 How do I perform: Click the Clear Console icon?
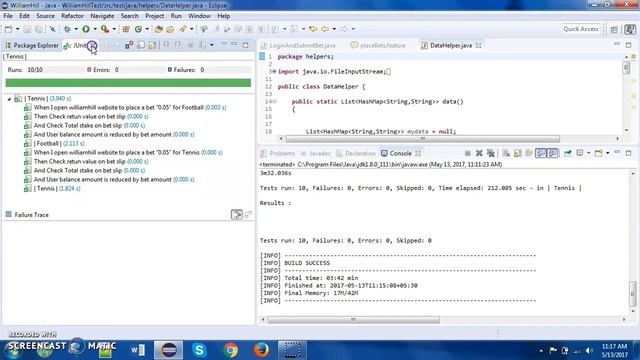tap(506, 153)
